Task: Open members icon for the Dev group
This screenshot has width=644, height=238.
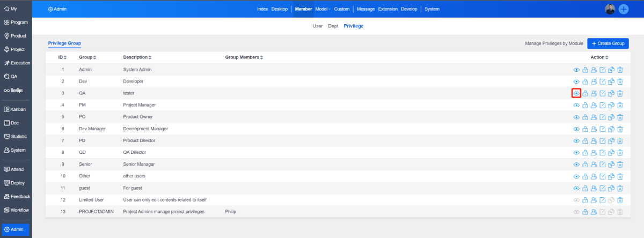Action: click(594, 81)
